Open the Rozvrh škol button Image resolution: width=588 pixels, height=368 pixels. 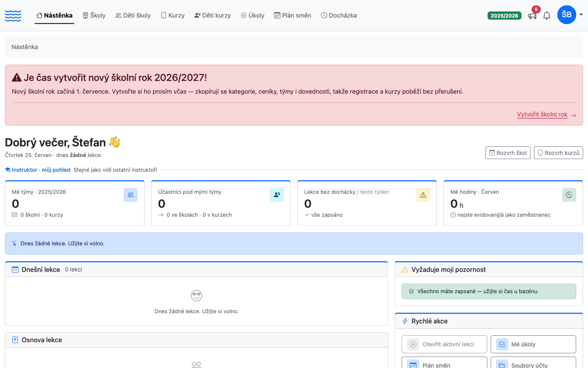pyautogui.click(x=508, y=153)
